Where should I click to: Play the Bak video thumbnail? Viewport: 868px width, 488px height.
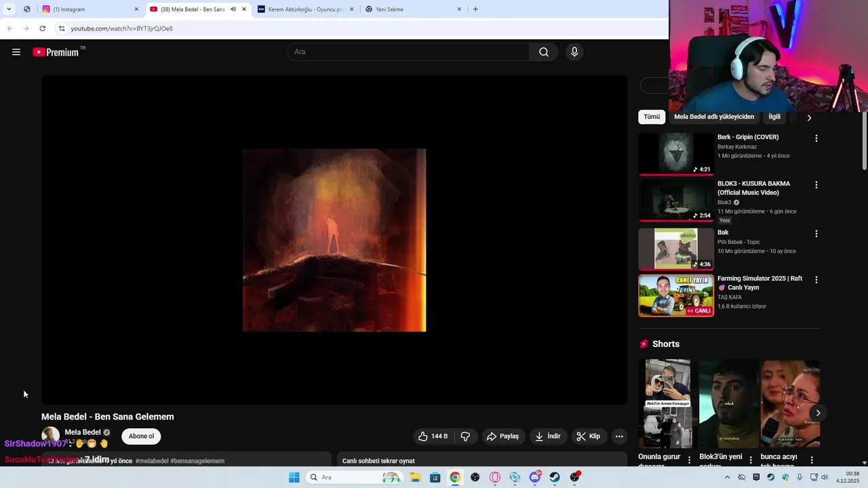click(676, 249)
